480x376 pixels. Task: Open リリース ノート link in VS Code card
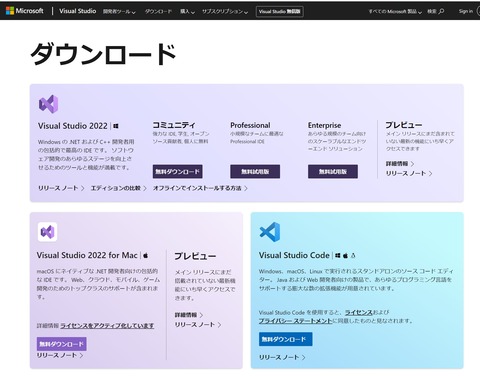pyautogui.click(x=282, y=357)
